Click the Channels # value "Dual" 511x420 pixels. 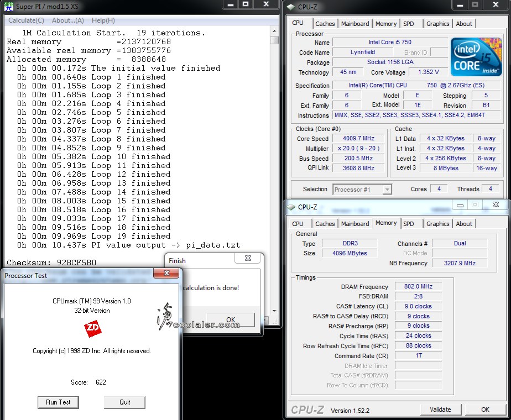point(460,243)
